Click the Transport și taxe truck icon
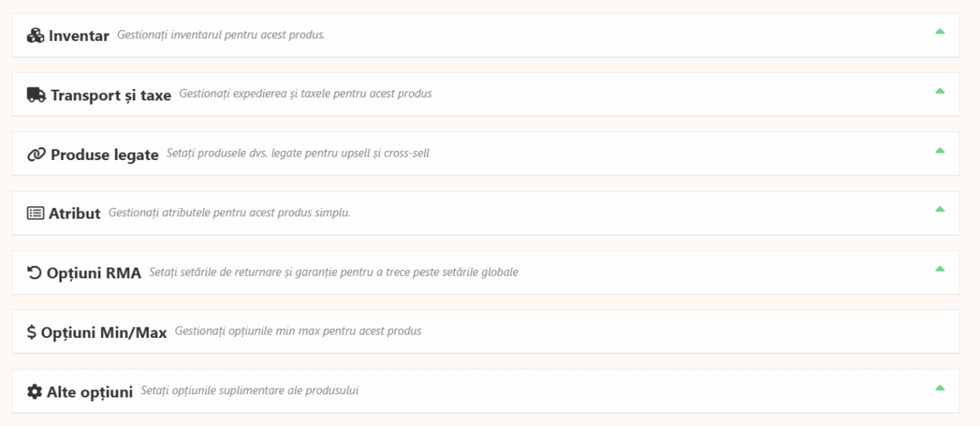980x426 pixels. (x=36, y=95)
